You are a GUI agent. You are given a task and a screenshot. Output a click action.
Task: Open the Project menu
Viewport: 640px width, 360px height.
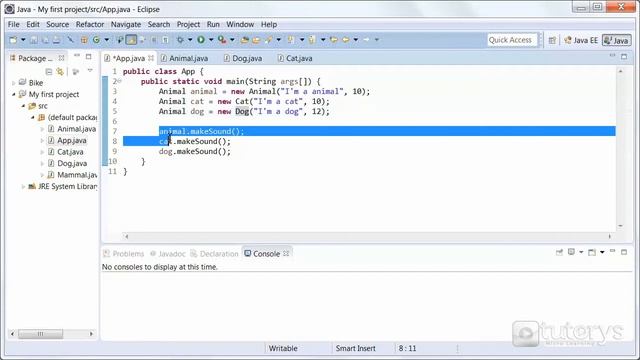click(x=188, y=24)
